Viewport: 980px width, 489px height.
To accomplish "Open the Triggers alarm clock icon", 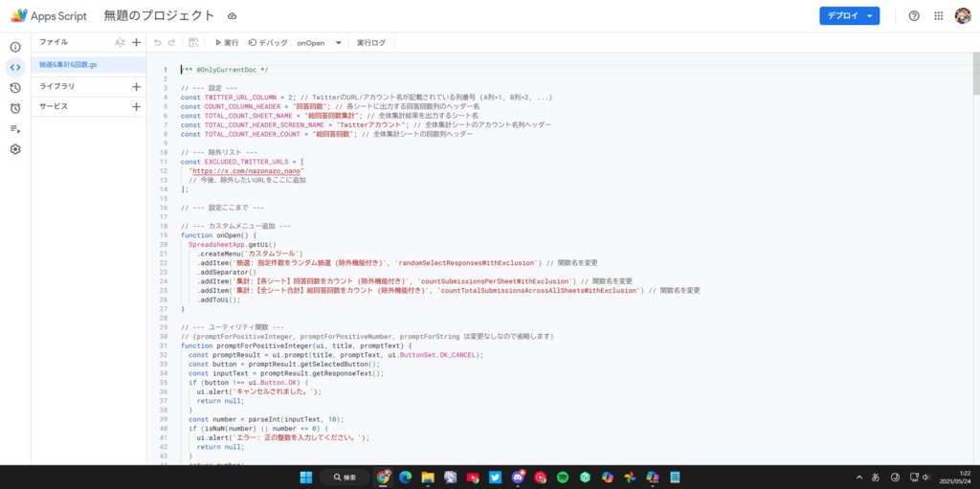I will (15, 108).
